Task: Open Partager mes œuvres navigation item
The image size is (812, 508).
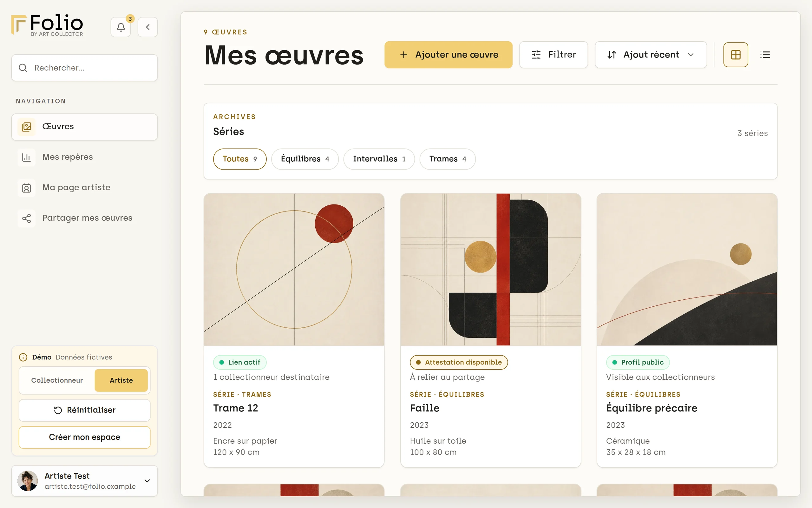Action: click(x=85, y=218)
